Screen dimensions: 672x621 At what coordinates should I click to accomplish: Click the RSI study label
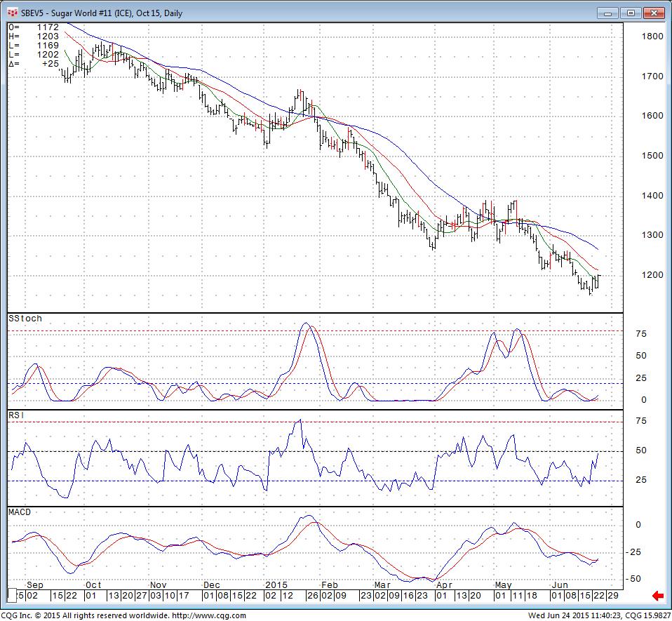16,415
